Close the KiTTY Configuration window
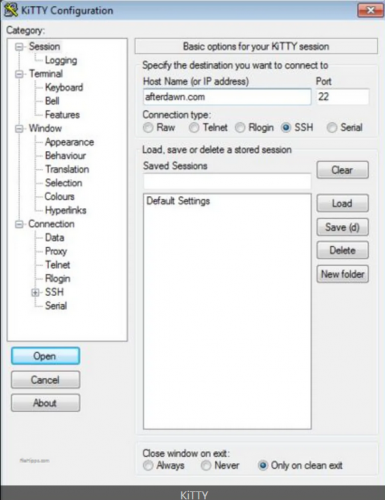The height and width of the screenshot is (500, 385). tap(370, 10)
